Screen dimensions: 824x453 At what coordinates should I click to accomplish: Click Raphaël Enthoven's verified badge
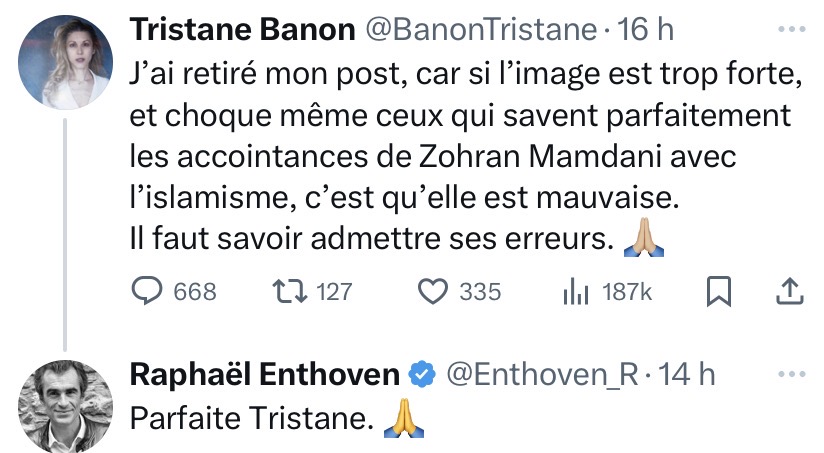[423, 375]
